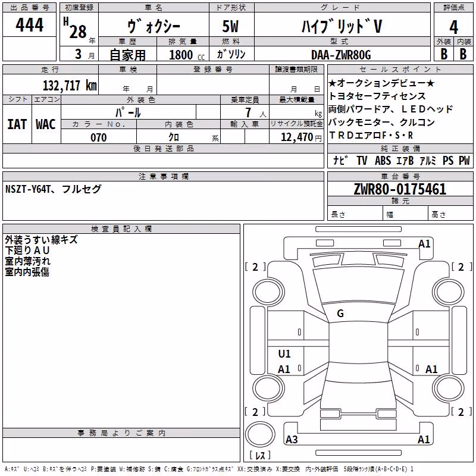The image size is (476, 476).
Task: Select the exterior color パール
Action: pos(128,112)
